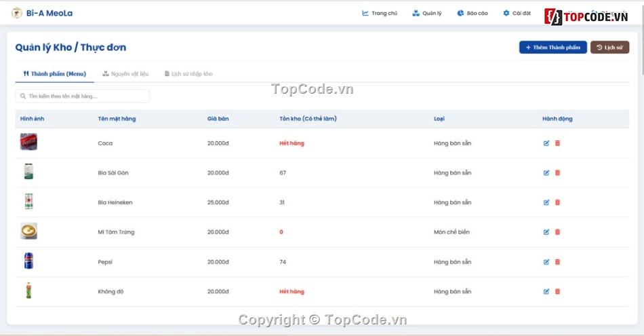Click stock value 74 for Pepsi
Viewport: 644px width, 336px height.
(x=283, y=262)
